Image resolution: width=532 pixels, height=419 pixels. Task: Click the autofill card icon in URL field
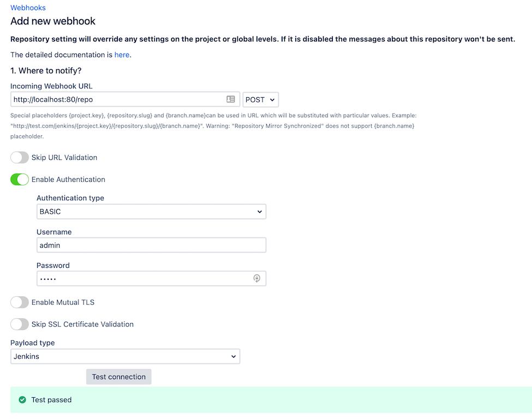coord(231,99)
